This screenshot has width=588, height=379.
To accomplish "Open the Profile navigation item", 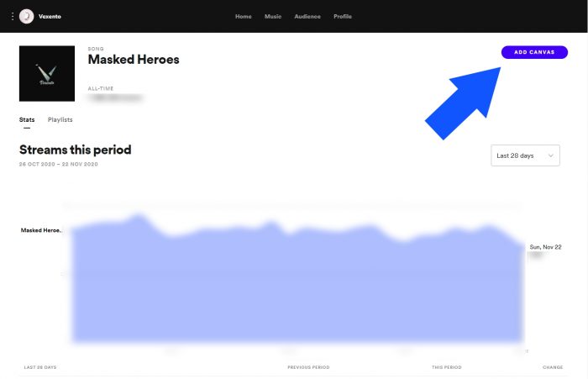I will click(343, 16).
